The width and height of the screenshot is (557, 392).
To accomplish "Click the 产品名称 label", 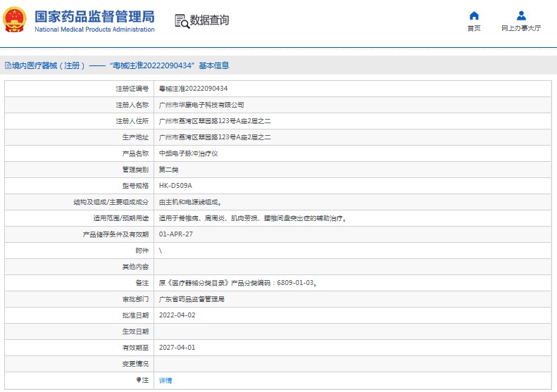I will [x=135, y=153].
